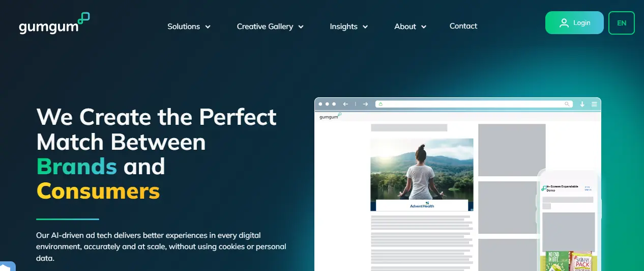Click the hamburger menu in mock browser
This screenshot has height=271, width=644.
[594, 104]
